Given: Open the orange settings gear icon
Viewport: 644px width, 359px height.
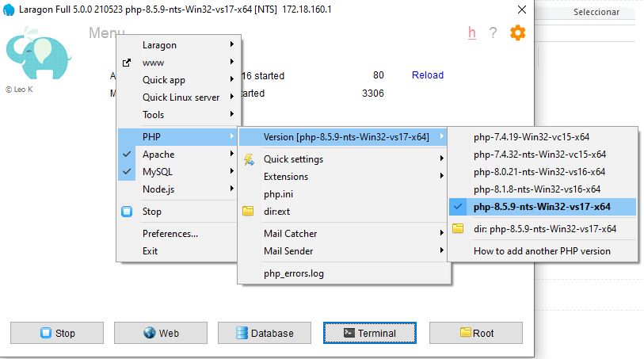Looking at the screenshot, I should coord(517,32).
